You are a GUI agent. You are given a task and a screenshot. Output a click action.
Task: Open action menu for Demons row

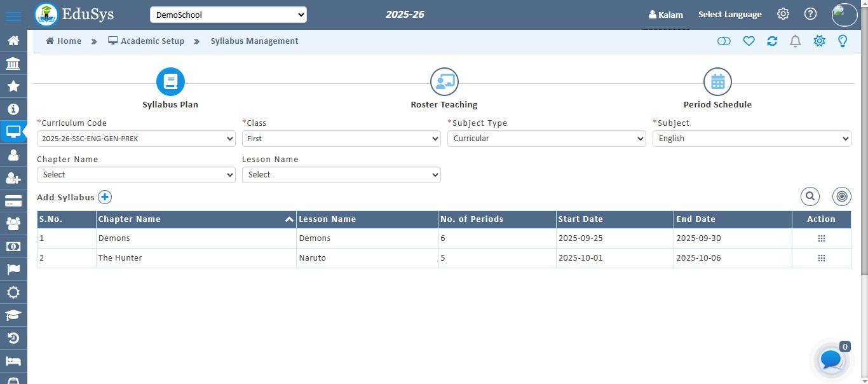click(x=821, y=238)
